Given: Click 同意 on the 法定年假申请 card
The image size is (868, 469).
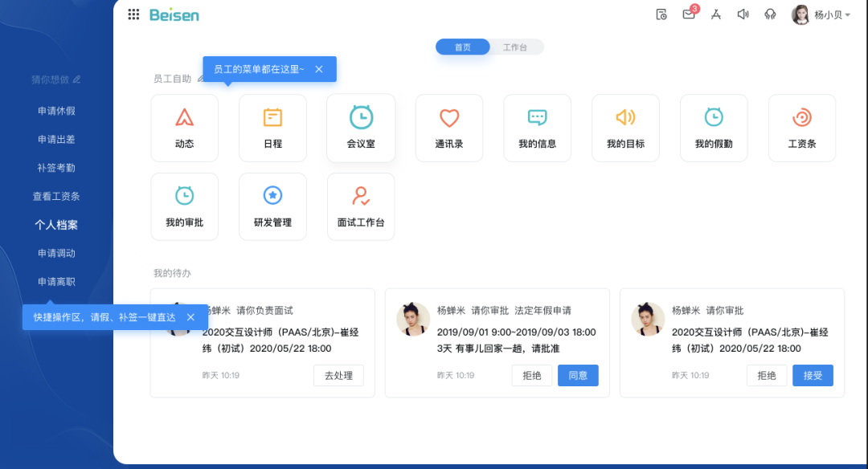Looking at the screenshot, I should (578, 376).
